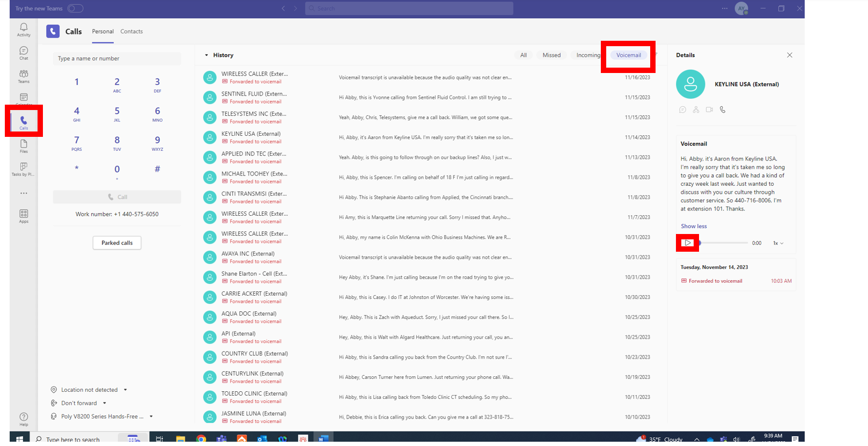The width and height of the screenshot is (868, 446).
Task: View organization chart icon in Details panel
Action: click(696, 109)
